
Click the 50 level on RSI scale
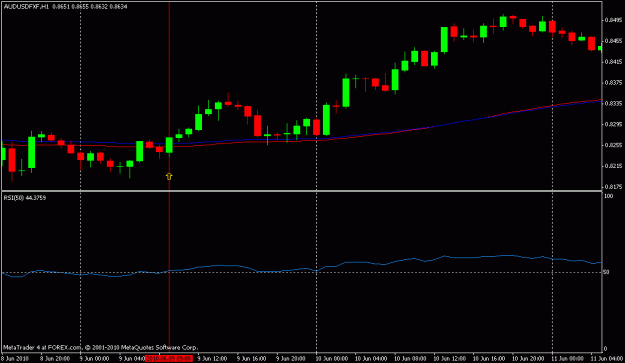pyautogui.click(x=606, y=272)
